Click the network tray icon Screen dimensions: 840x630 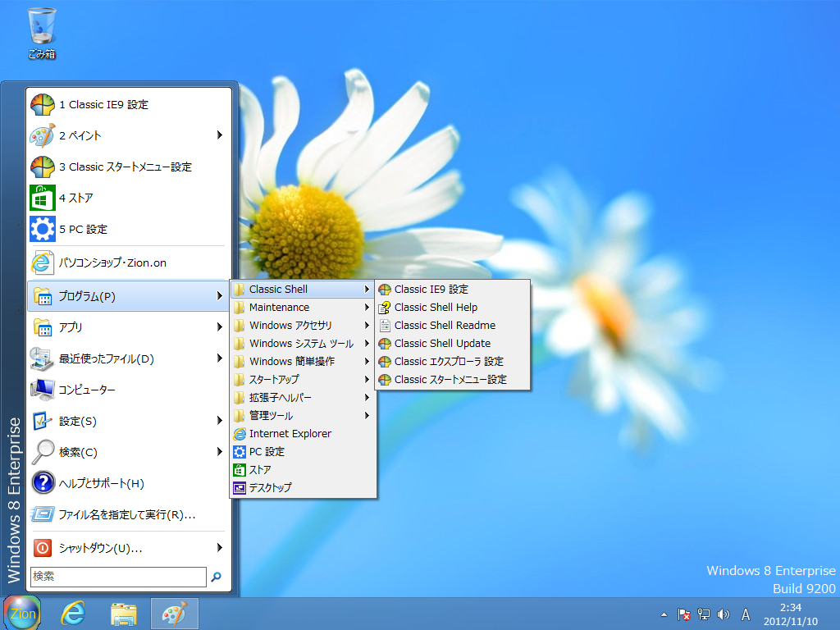pyautogui.click(x=704, y=614)
